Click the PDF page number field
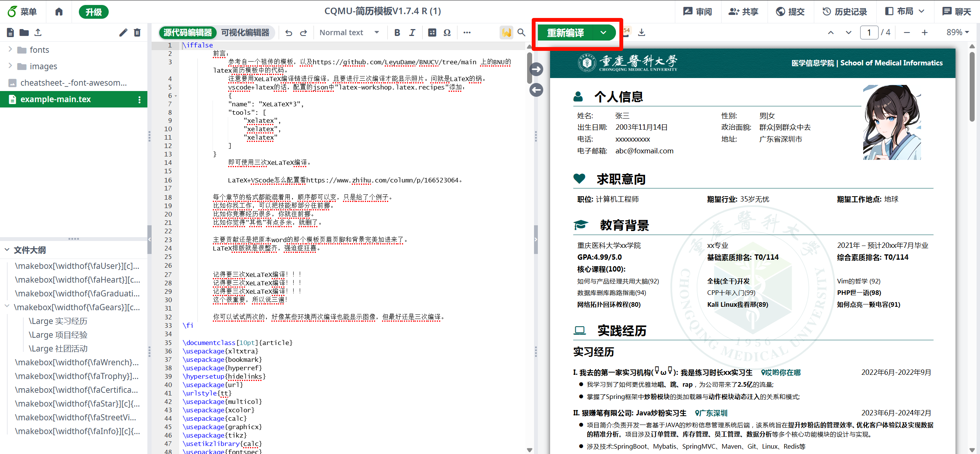980x454 pixels. [x=869, y=33]
